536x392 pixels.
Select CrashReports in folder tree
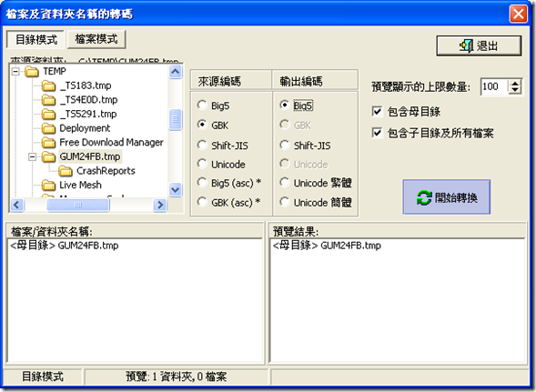[x=106, y=171]
